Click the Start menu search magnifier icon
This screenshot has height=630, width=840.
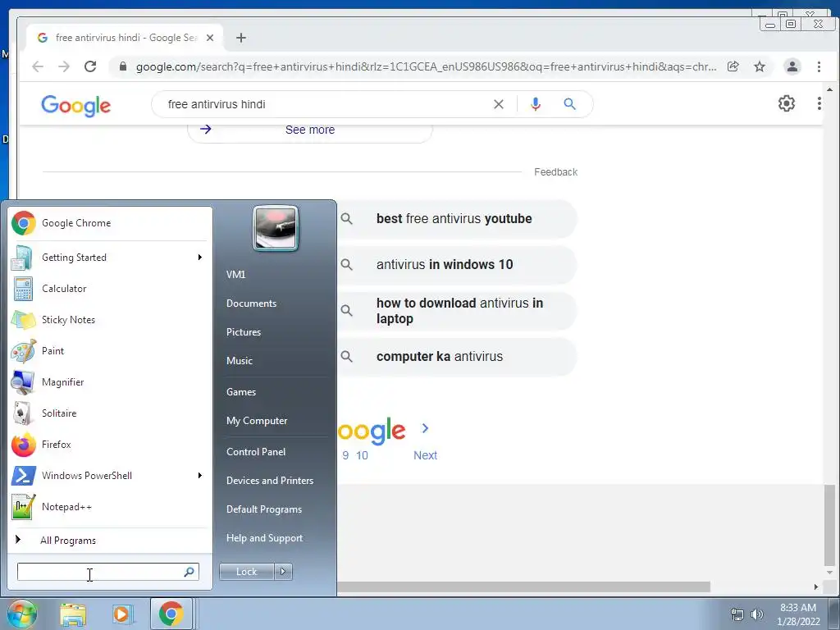tap(189, 572)
